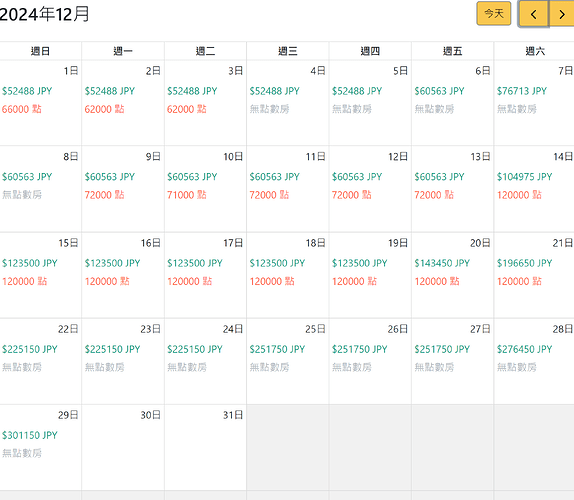Viewport: 574px width, 500px height.
Task: Select the $52488 JPY price on the 1st
Action: click(x=27, y=91)
